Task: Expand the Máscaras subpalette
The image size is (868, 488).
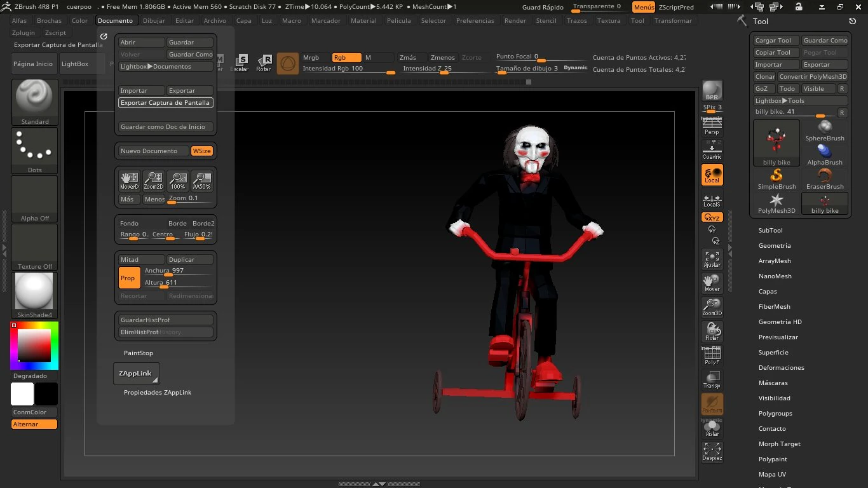Action: point(773,383)
